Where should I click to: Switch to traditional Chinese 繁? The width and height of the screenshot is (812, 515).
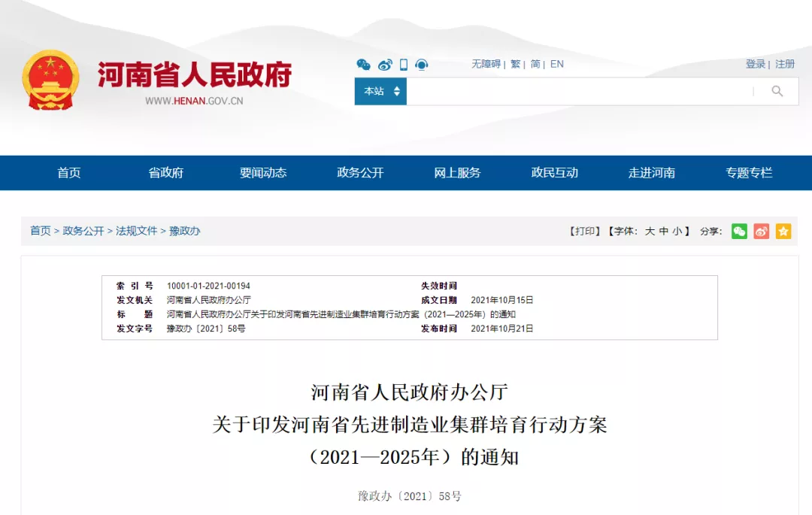[515, 64]
